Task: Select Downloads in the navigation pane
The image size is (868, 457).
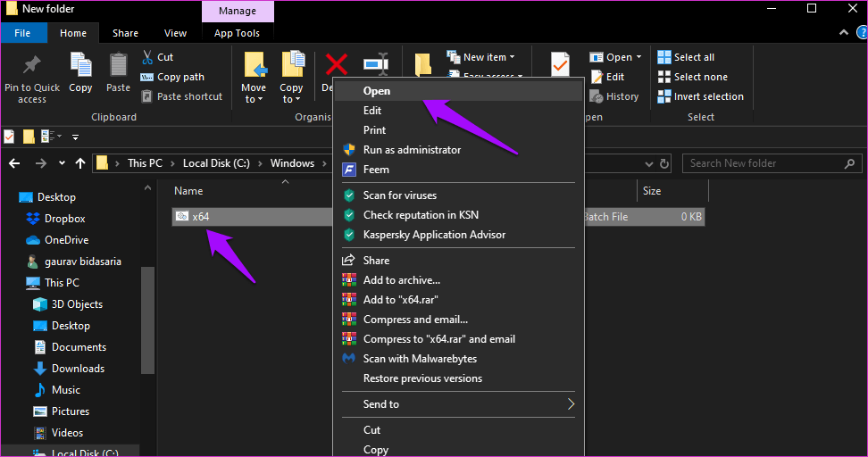Action: pyautogui.click(x=69, y=369)
